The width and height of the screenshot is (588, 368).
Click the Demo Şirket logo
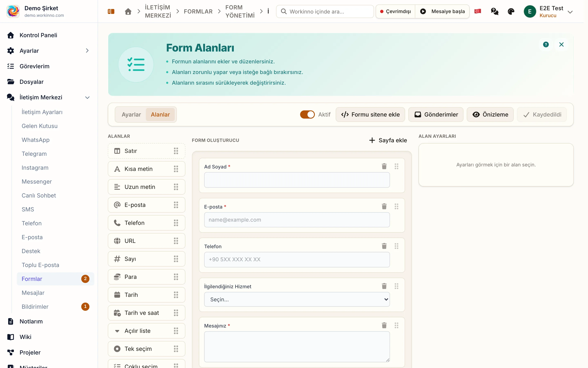point(13,11)
